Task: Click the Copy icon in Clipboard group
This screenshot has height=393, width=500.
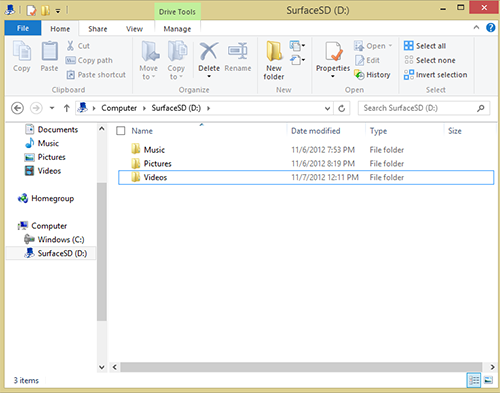Action: click(x=22, y=51)
